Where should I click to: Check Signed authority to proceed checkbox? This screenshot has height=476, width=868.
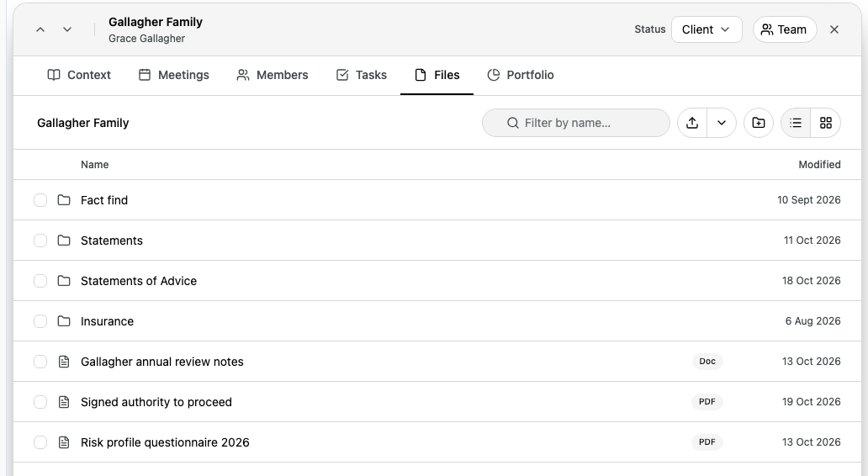click(x=40, y=402)
